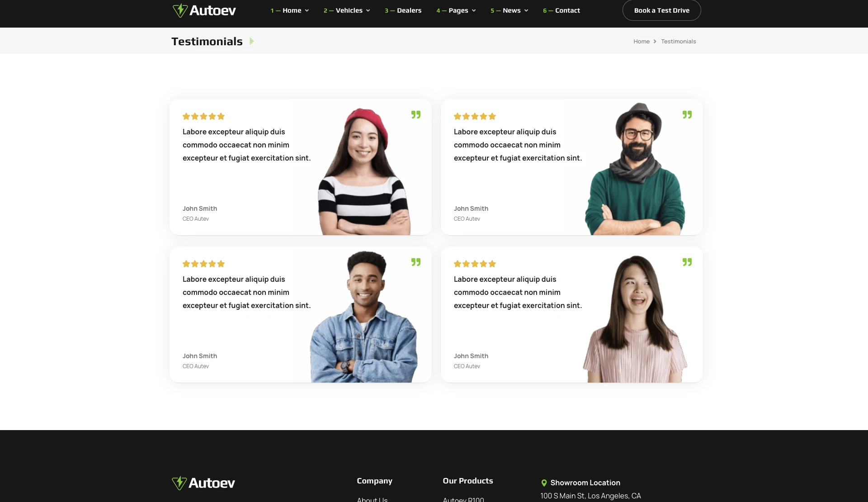Click green quote icon on red-beret woman card
Image resolution: width=868 pixels, height=502 pixels.
pyautogui.click(x=416, y=115)
